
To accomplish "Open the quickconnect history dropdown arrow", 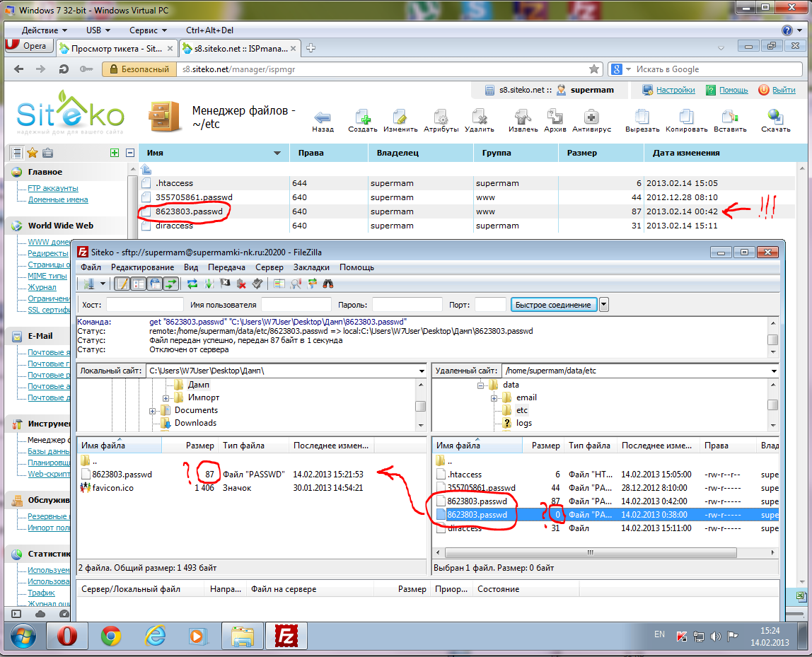I will pos(604,305).
